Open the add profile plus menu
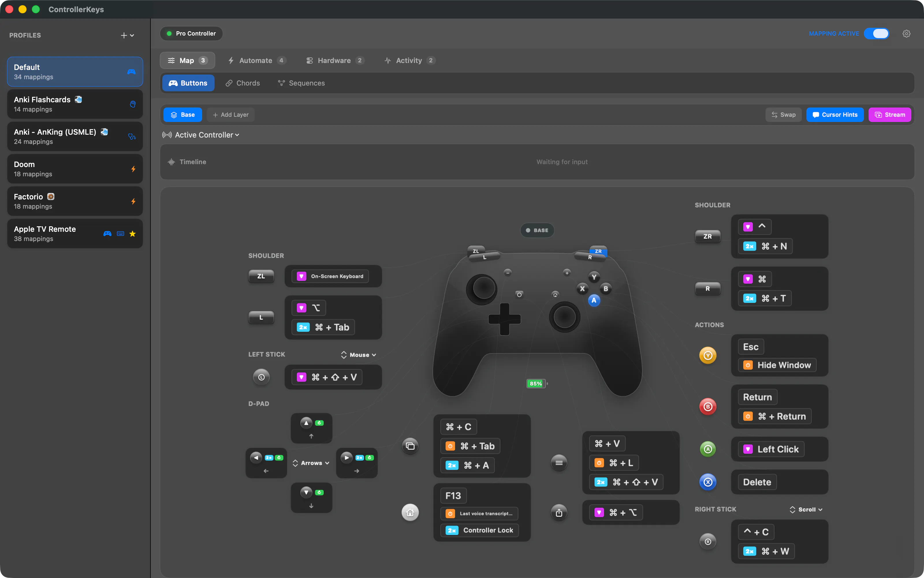 128,35
